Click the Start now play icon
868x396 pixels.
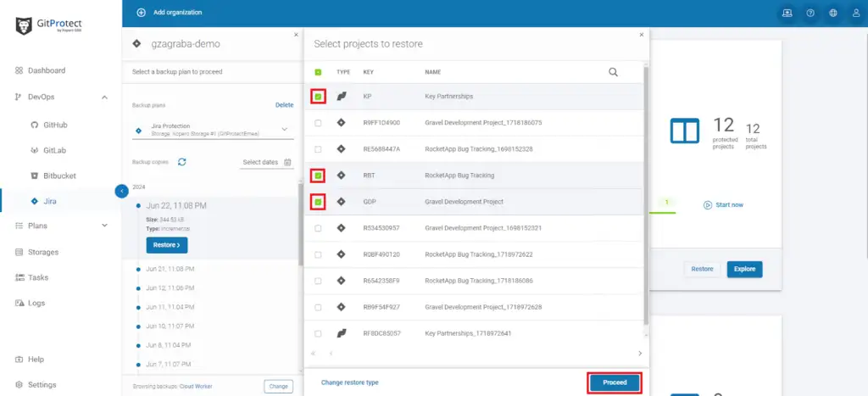coord(708,205)
